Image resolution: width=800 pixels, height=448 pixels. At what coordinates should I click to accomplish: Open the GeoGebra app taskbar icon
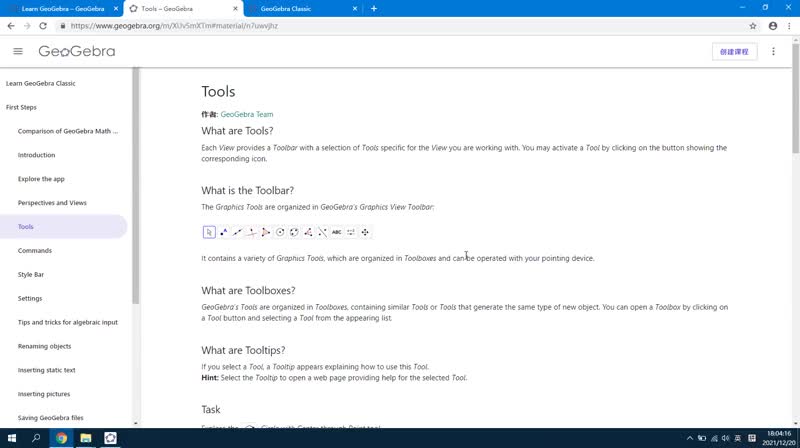pos(110,438)
